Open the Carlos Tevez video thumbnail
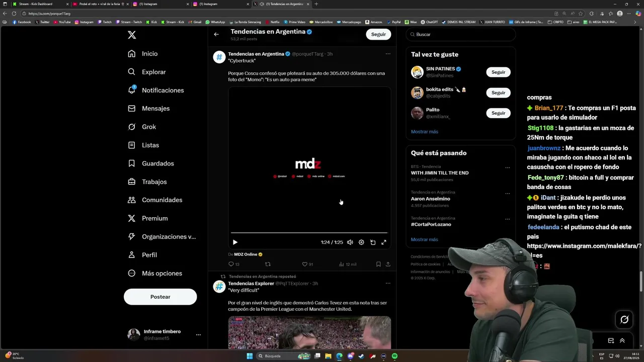This screenshot has width=644, height=362. 309,332
